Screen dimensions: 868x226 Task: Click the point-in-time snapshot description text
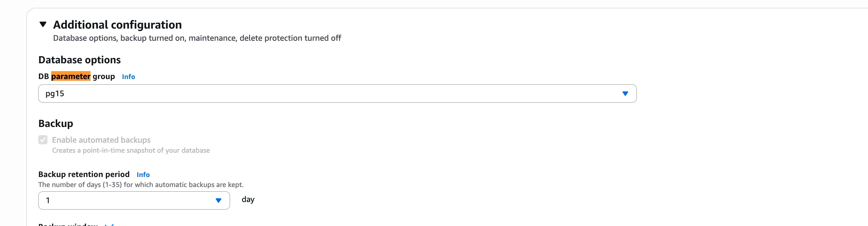click(x=131, y=151)
